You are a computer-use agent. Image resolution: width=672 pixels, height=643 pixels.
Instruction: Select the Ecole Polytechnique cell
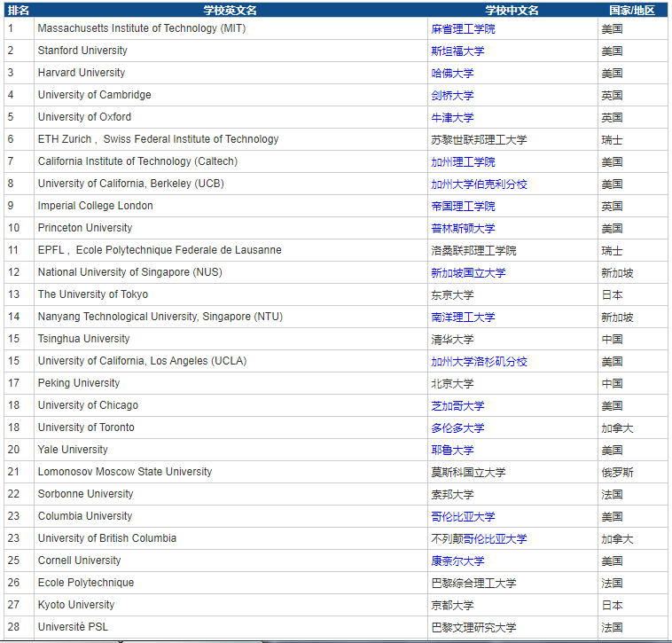[x=231, y=583]
